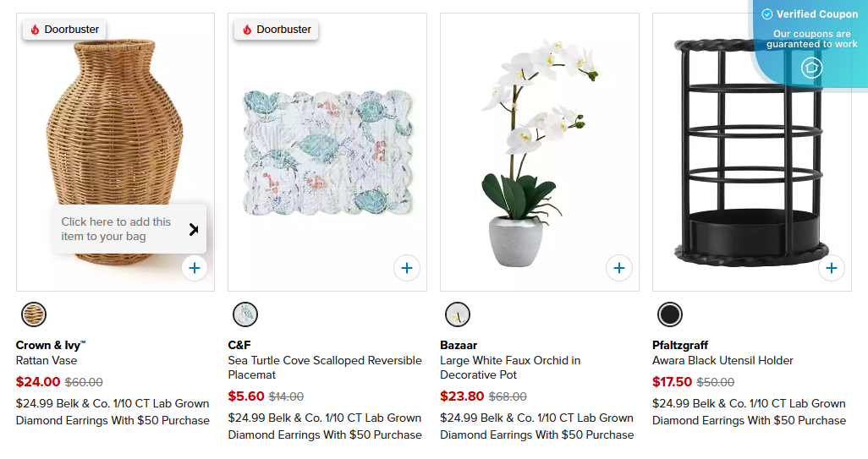868x459 pixels.
Task: Add Faux Orchid to bag via plus icon
Action: (619, 268)
